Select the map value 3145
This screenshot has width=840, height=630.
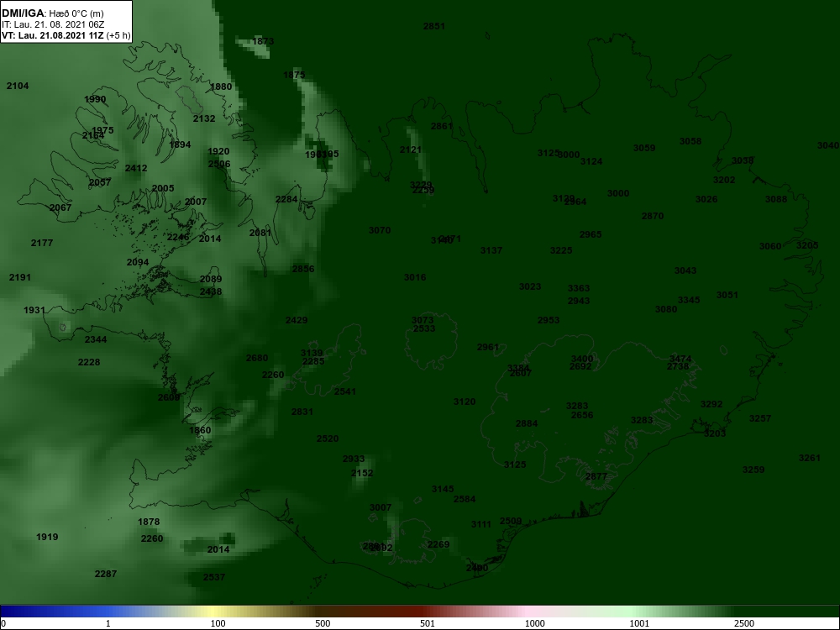443,489
